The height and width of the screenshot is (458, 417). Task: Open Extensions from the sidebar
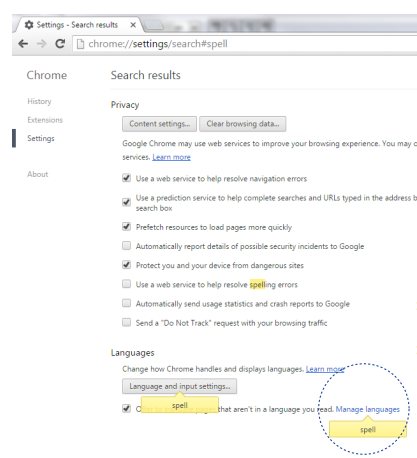[x=45, y=120]
